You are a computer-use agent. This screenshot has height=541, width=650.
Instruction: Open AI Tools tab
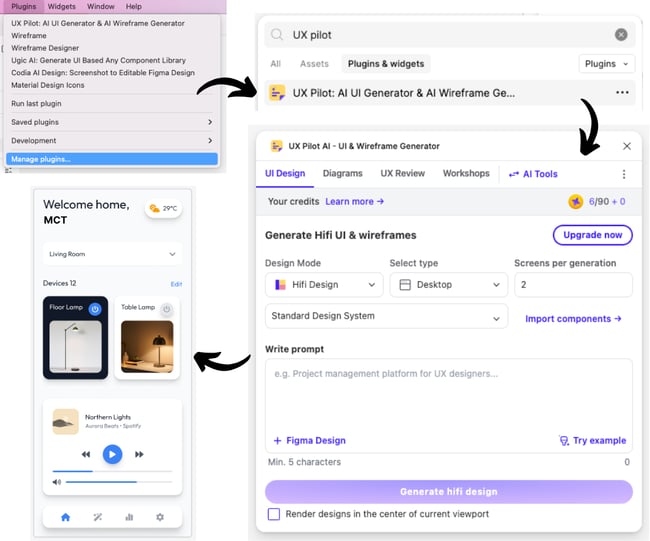[x=533, y=174]
